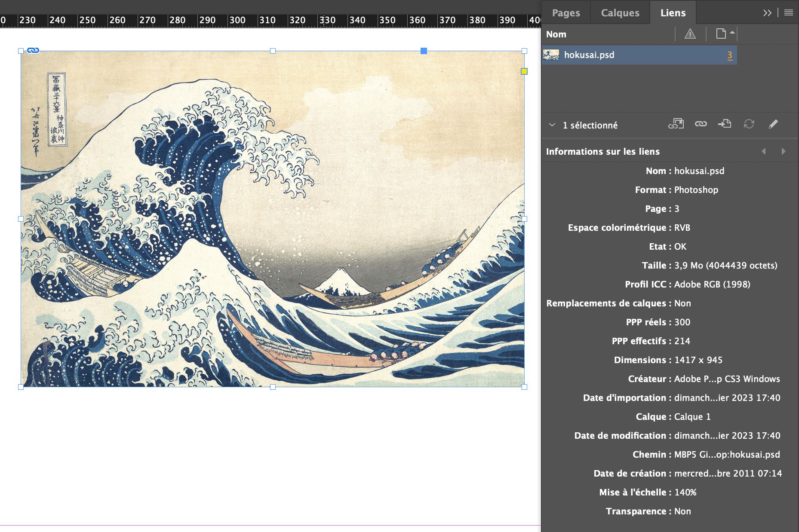Click the bottom-right frame resize handle

(x=524, y=387)
